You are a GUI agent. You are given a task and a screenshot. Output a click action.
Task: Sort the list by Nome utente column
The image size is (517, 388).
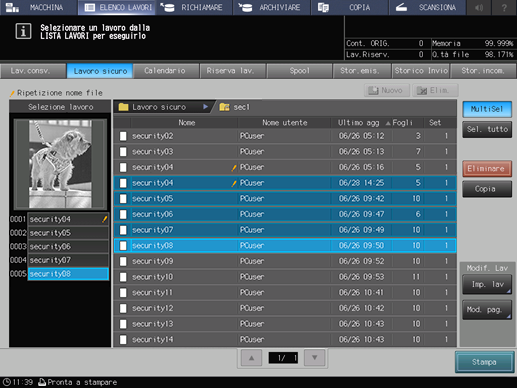click(284, 123)
